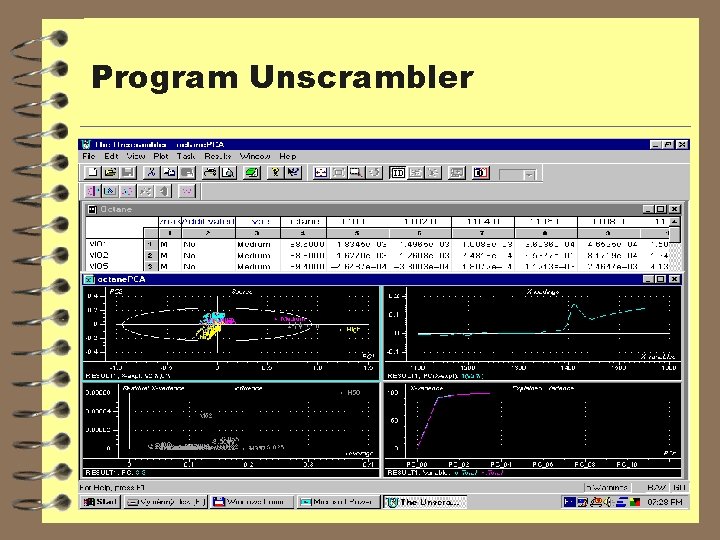Screen dimensions: 720x540
Task: Cut selection with the scissors icon
Action: [x=151, y=173]
